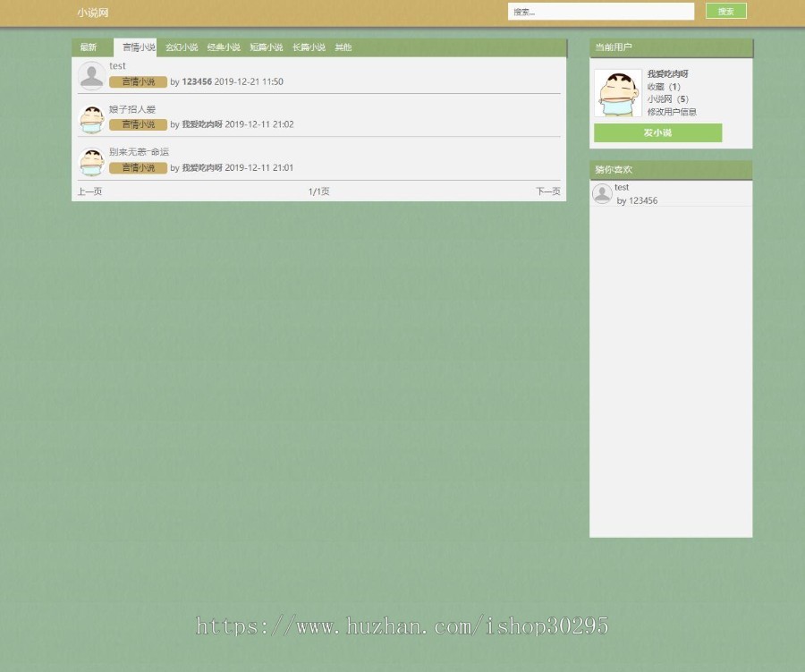Select the 其他 tab

(x=343, y=47)
